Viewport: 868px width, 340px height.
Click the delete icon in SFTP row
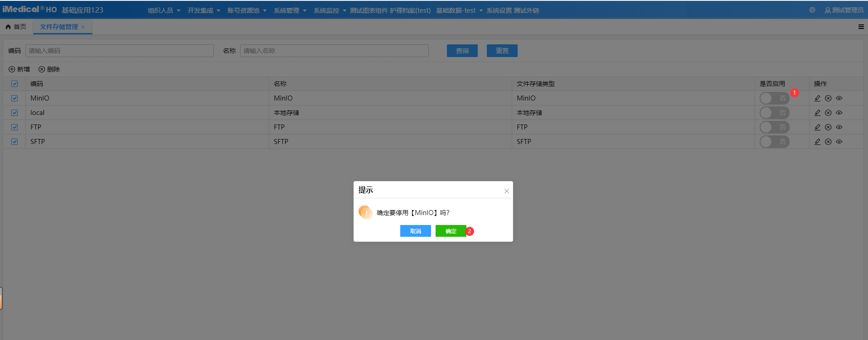click(x=828, y=142)
